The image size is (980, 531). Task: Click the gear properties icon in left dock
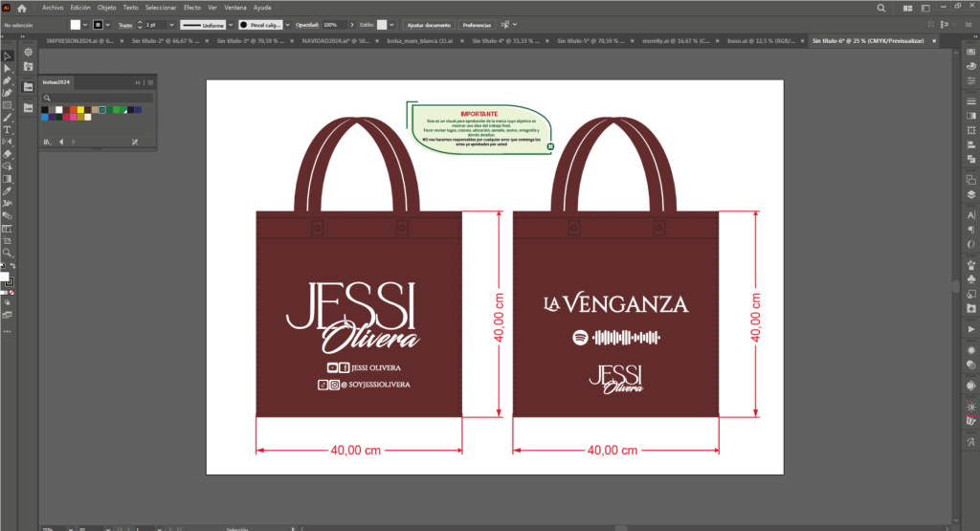(28, 52)
